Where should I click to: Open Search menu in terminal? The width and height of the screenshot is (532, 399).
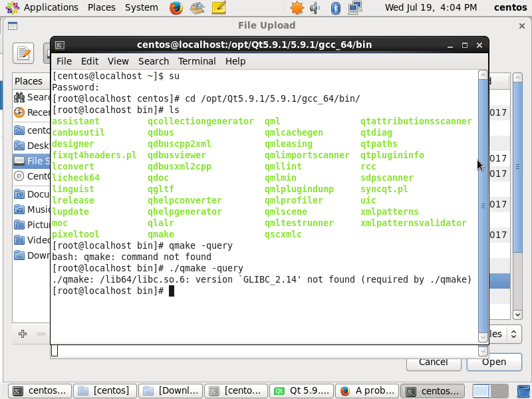(x=154, y=61)
